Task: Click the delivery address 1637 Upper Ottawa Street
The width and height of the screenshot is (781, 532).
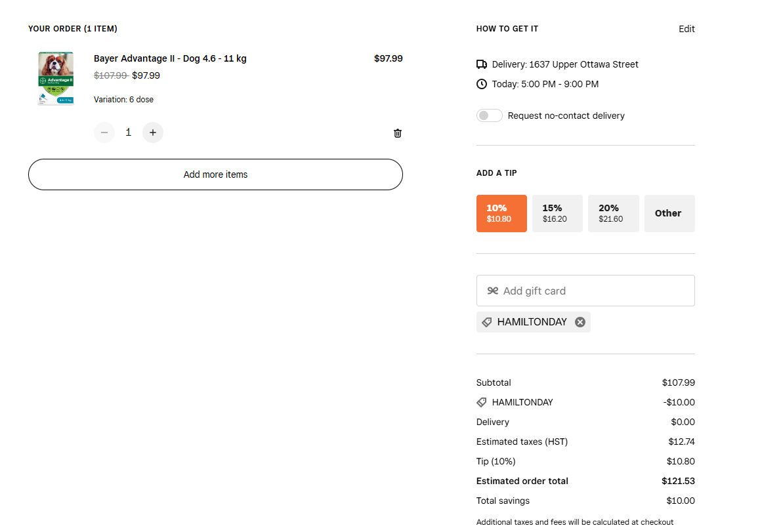Action: click(583, 64)
